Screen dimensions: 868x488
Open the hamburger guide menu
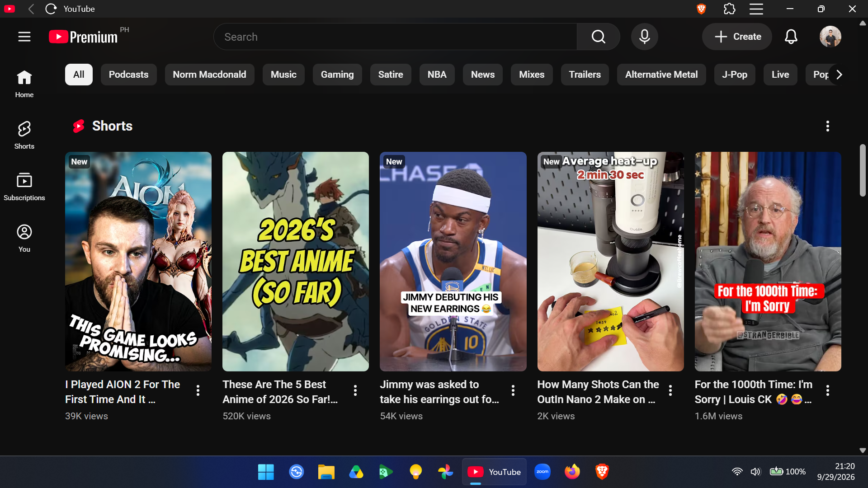click(x=24, y=37)
